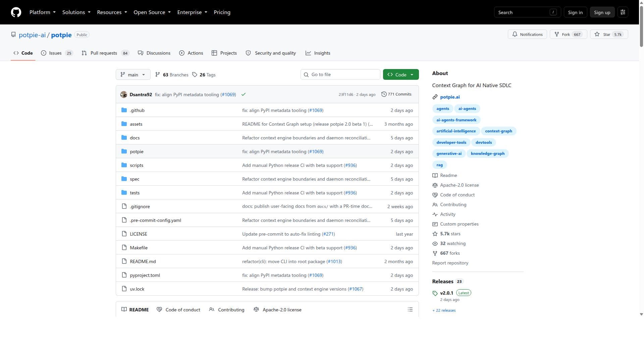Open the Insights tab
The width and height of the screenshot is (644, 362).
coord(318,53)
